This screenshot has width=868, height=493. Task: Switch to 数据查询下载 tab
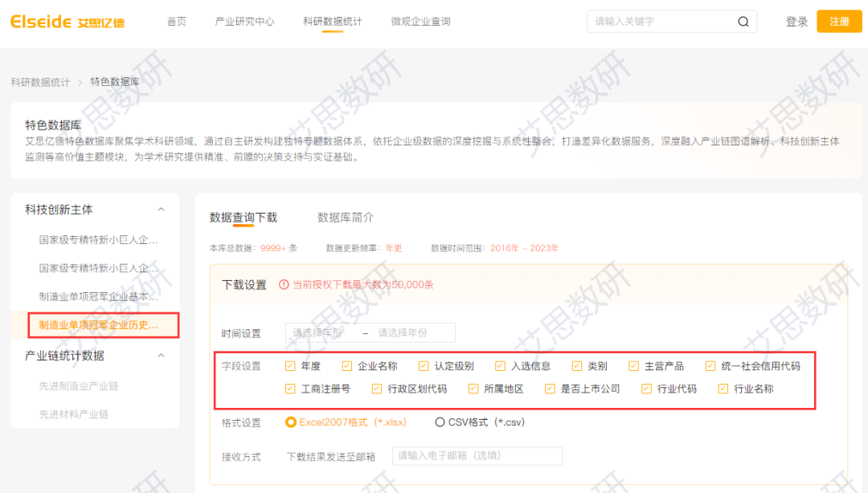243,218
